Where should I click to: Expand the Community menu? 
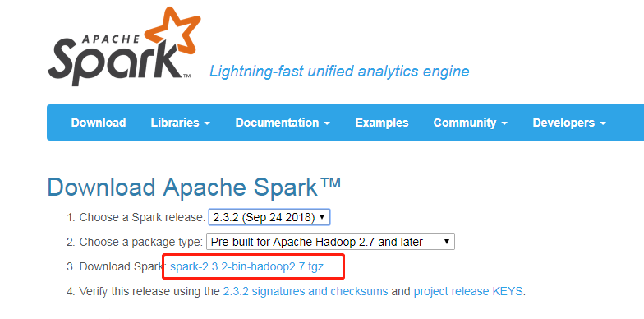pos(470,123)
